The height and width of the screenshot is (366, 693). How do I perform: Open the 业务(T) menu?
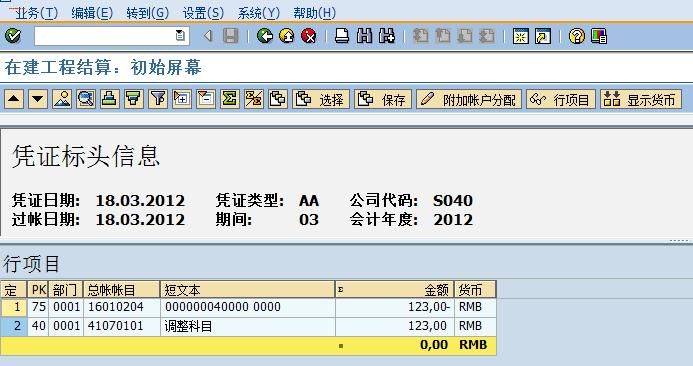pos(37,13)
